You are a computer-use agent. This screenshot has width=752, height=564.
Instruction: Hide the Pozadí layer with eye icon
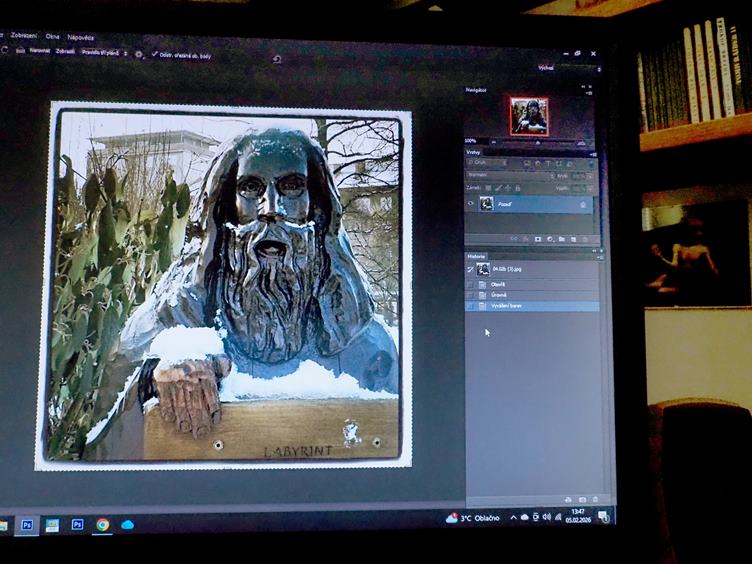click(x=471, y=203)
